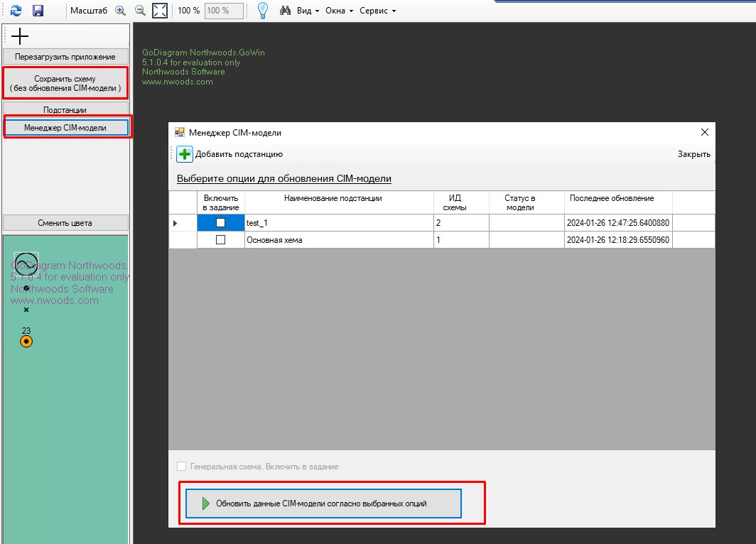
Task: Click the refresh arrows icon in toolbar
Action: click(16, 11)
